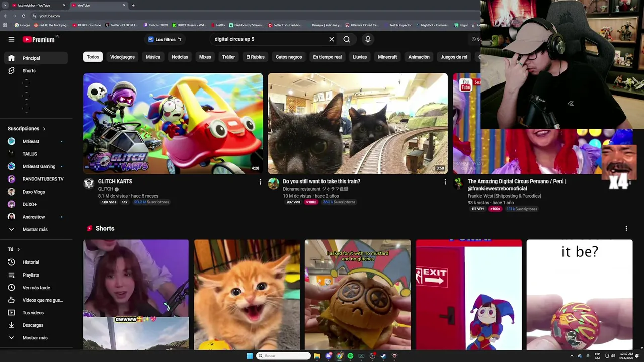This screenshot has height=362, width=644.
Task: Select the Gatos negros filter chip
Action: coord(289,57)
